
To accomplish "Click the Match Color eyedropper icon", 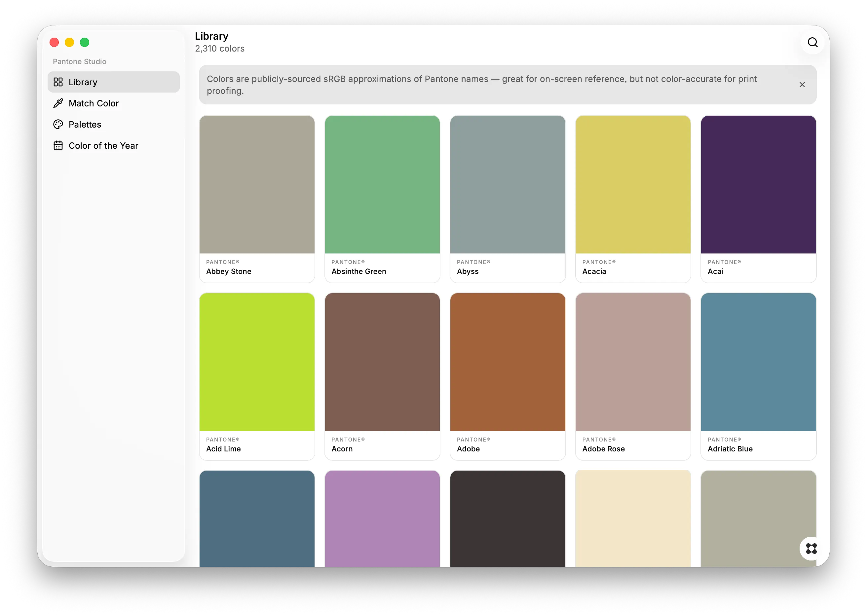I will coord(58,103).
